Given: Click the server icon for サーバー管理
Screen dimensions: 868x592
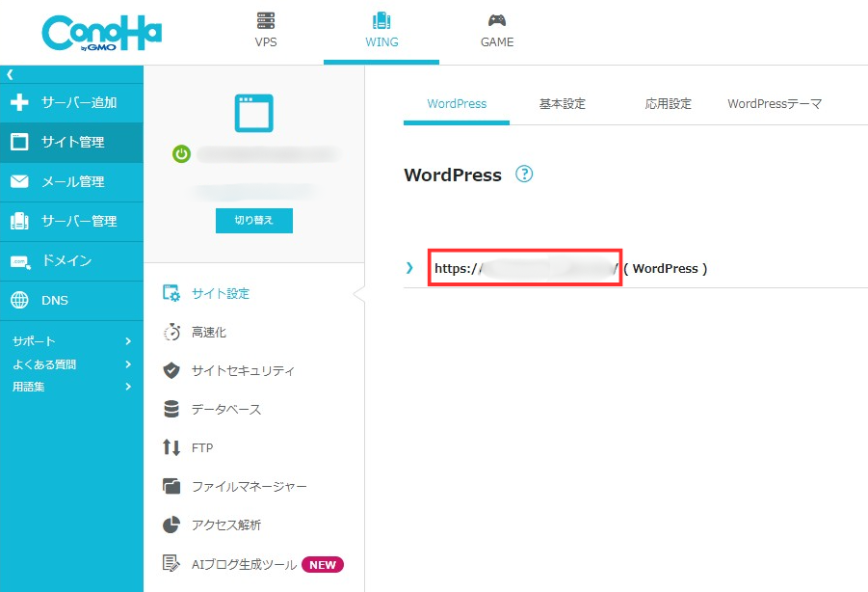Looking at the screenshot, I should click(19, 221).
